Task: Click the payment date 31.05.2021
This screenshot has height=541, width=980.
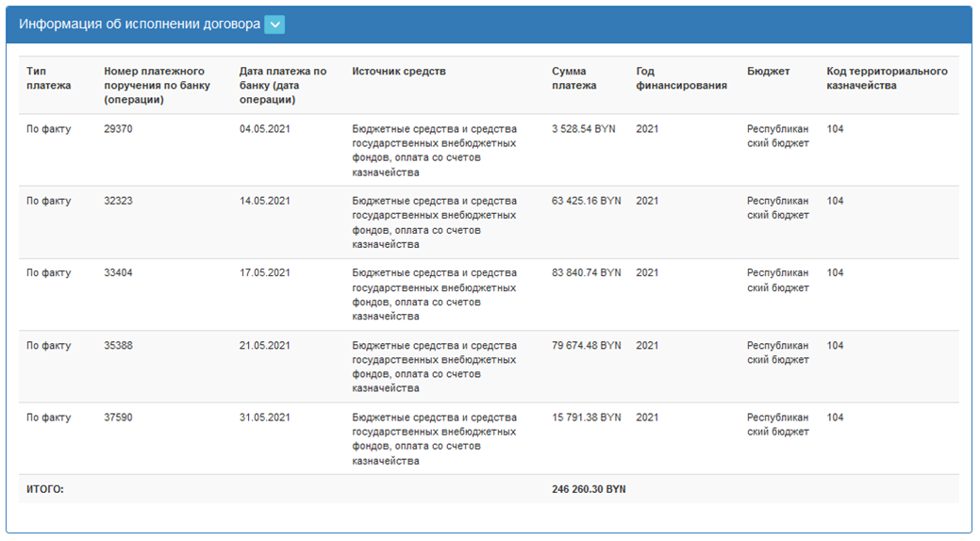Action: 264,418
